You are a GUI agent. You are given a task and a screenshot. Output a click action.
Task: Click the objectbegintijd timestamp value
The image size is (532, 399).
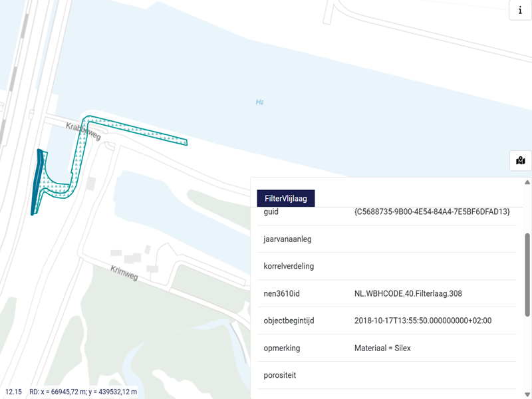click(x=423, y=321)
